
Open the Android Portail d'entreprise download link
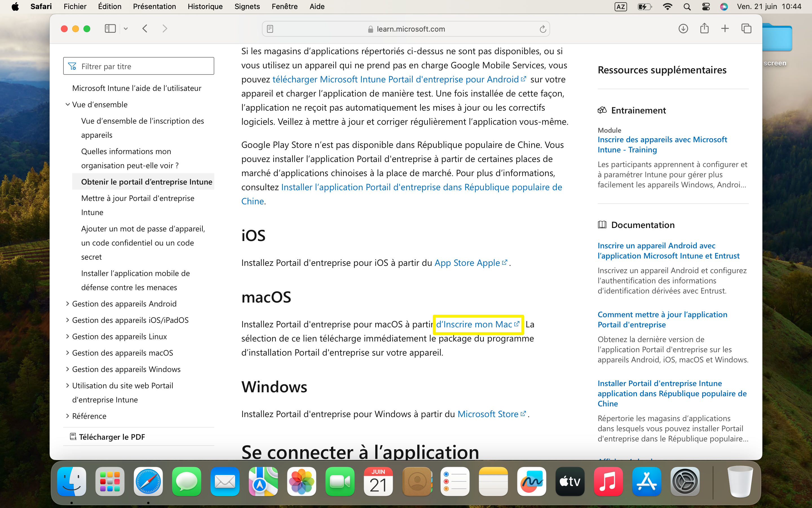point(399,79)
